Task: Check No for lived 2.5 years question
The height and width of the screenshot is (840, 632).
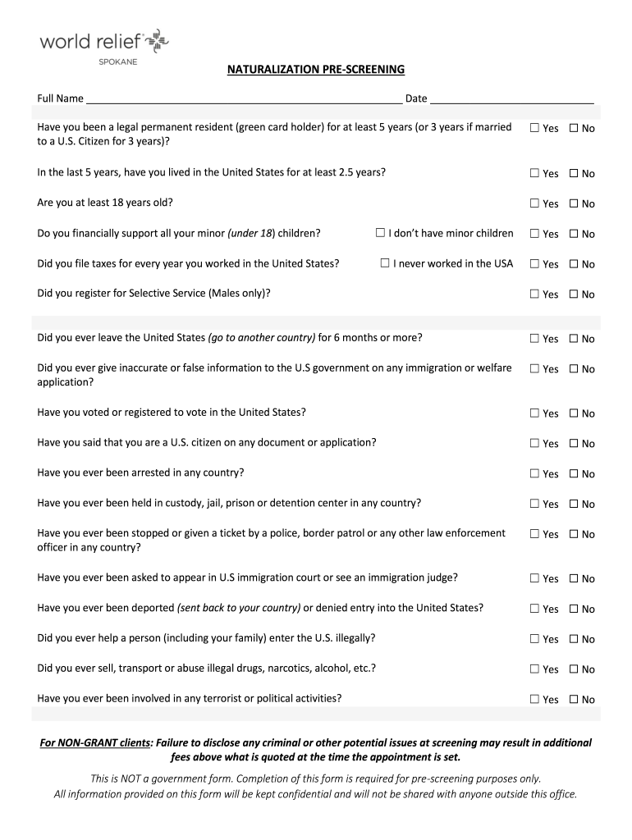Action: [x=574, y=173]
